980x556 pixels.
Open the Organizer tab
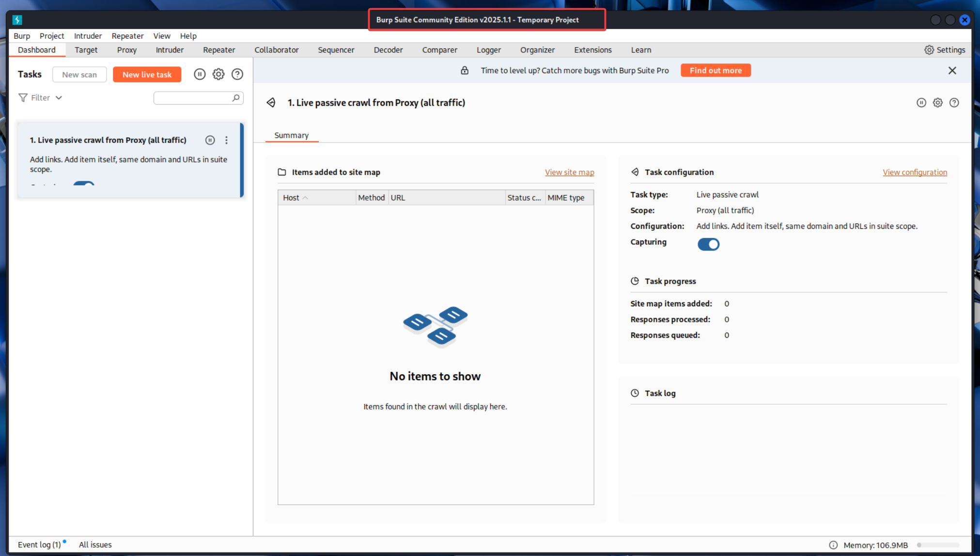coord(537,50)
